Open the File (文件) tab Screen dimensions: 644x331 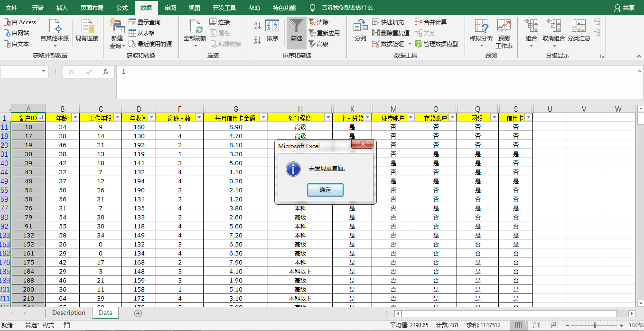11,8
